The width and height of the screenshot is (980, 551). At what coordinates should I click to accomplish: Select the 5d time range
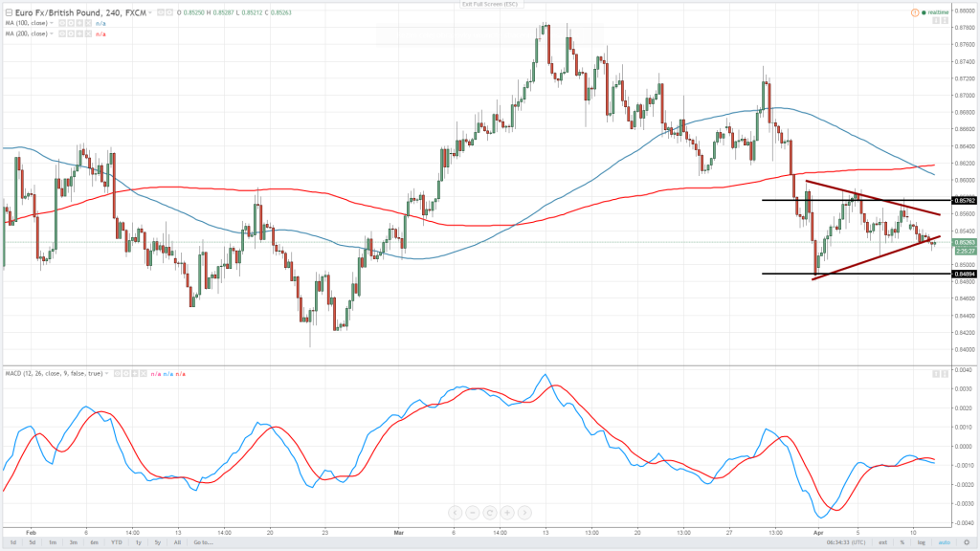[x=33, y=542]
